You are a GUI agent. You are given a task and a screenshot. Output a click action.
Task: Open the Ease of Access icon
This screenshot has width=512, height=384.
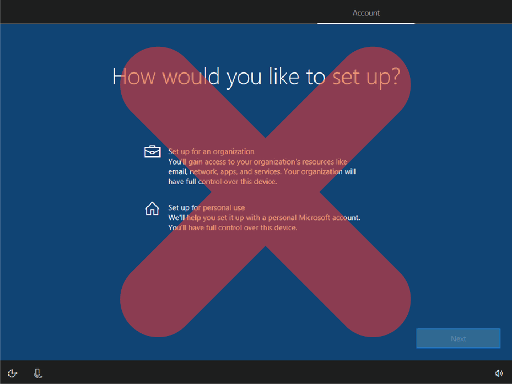pyautogui.click(x=12, y=373)
